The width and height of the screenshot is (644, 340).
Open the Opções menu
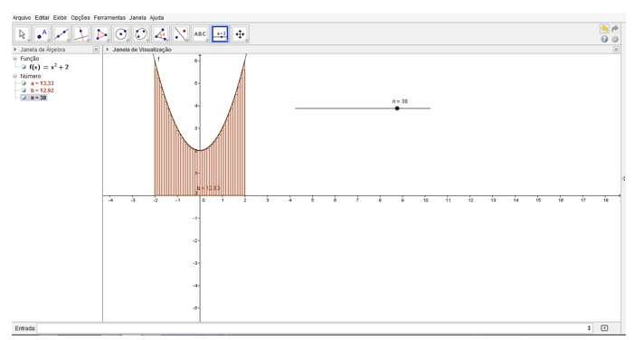pyautogui.click(x=80, y=18)
